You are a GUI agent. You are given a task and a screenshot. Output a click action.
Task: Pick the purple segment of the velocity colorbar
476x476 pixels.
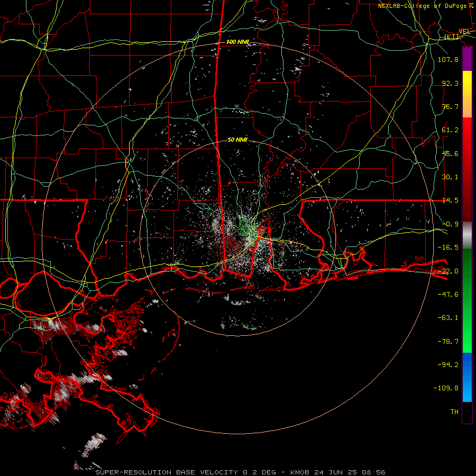click(467, 59)
